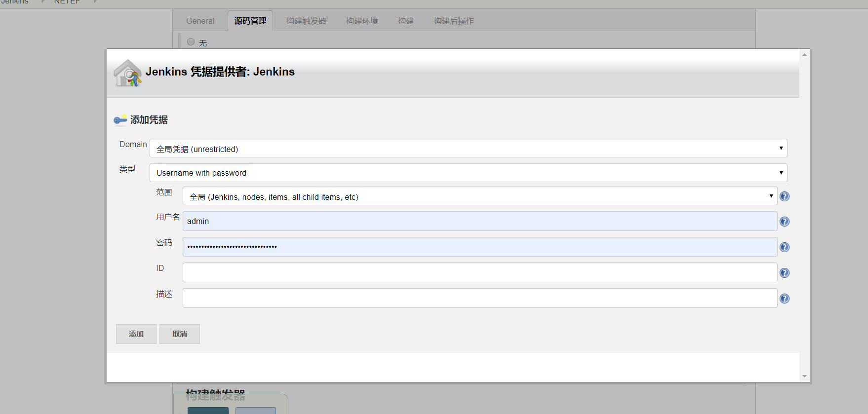The image size is (868, 414).
Task: Switch to the 构建触发器 tab
Action: 306,21
